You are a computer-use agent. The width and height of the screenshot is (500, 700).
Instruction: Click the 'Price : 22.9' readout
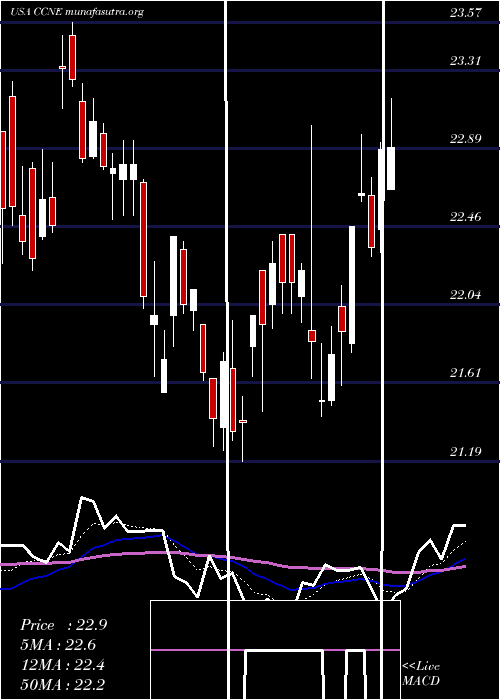(x=63, y=625)
